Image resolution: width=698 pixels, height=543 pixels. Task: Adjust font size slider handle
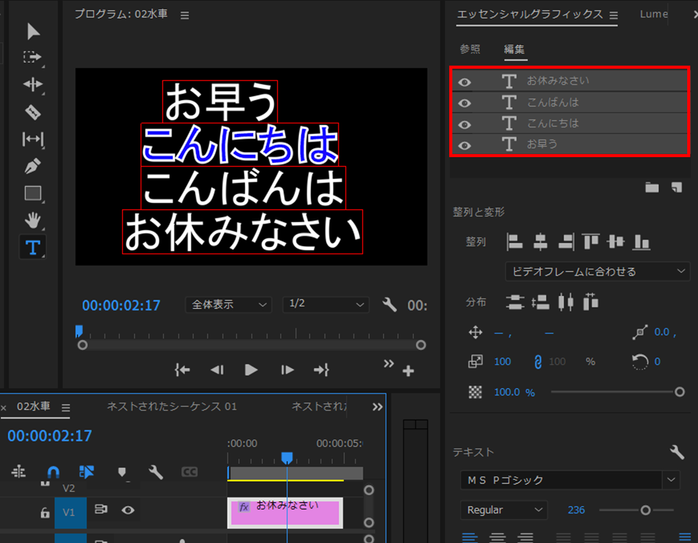pos(645,511)
